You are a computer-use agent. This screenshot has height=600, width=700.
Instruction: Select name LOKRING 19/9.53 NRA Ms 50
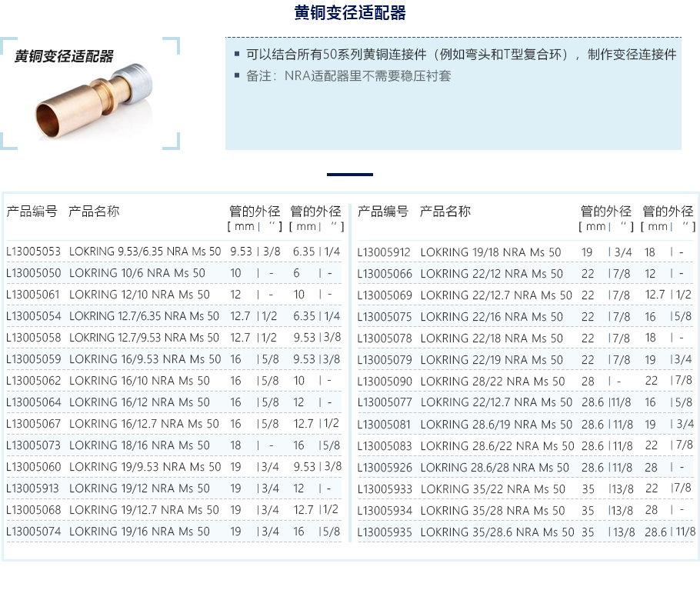click(145, 467)
